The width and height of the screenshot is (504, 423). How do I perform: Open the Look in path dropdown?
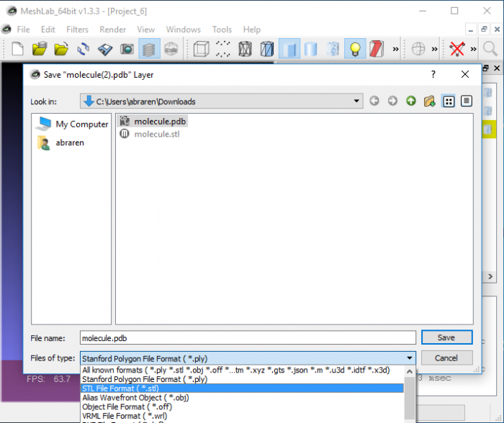356,101
